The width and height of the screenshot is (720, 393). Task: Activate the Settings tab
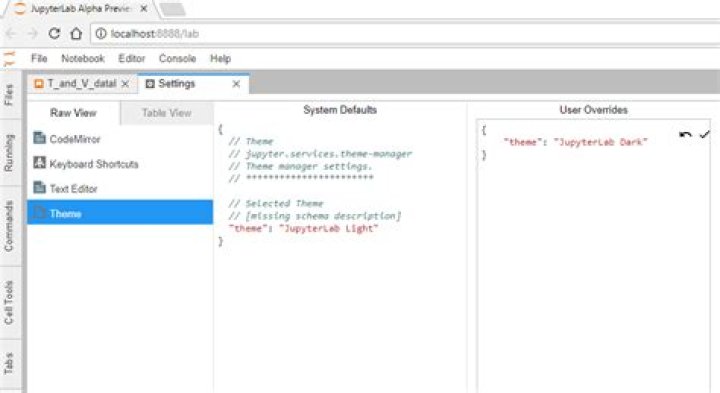(x=193, y=84)
